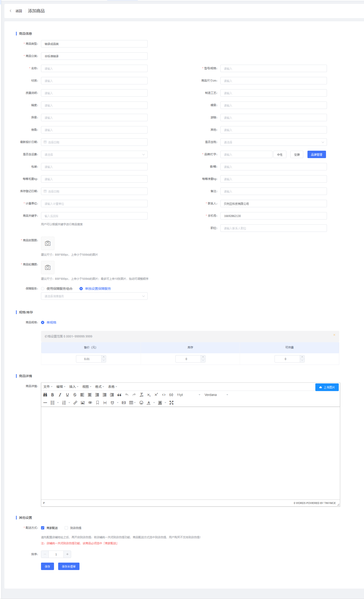Click the 名称 input field
This screenshot has width=364, height=599.
[94, 68]
